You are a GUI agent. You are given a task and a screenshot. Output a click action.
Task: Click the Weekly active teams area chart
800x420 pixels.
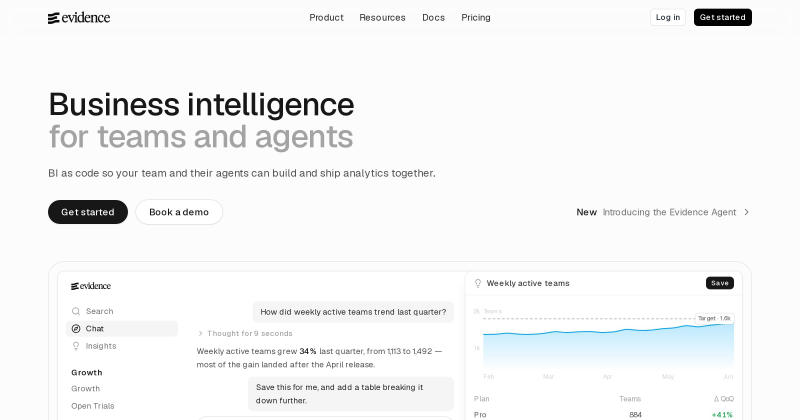click(608, 345)
